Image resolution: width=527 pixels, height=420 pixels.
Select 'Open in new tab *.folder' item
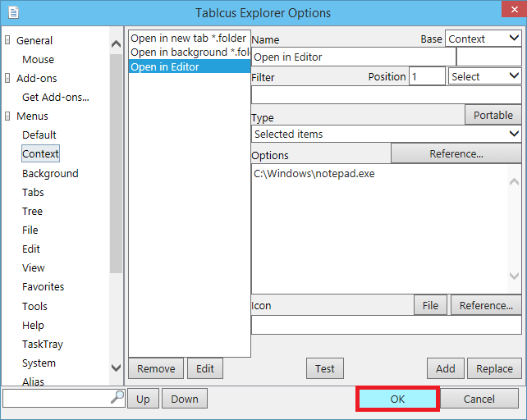190,38
